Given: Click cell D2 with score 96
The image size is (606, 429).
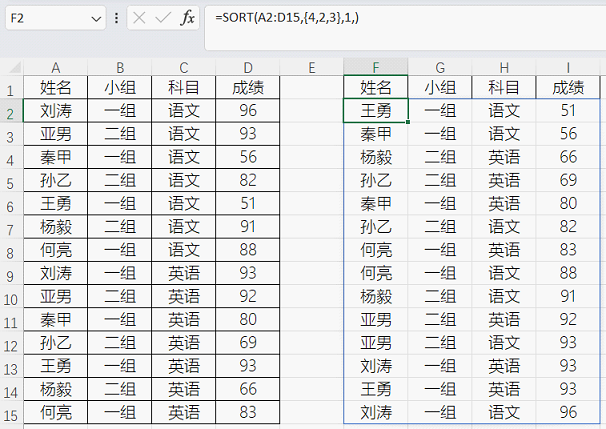Looking at the screenshot, I should [248, 111].
